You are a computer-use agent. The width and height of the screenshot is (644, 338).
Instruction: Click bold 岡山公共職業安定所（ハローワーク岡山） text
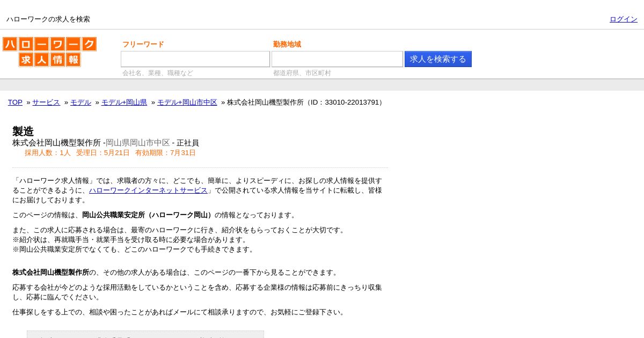[148, 215]
